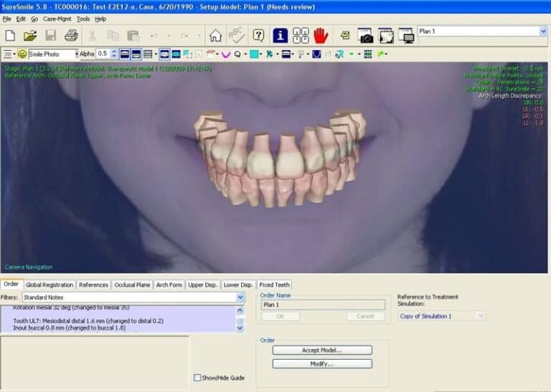
Task: Click the green grid icon in toolbar
Action: pyautogui.click(x=368, y=54)
